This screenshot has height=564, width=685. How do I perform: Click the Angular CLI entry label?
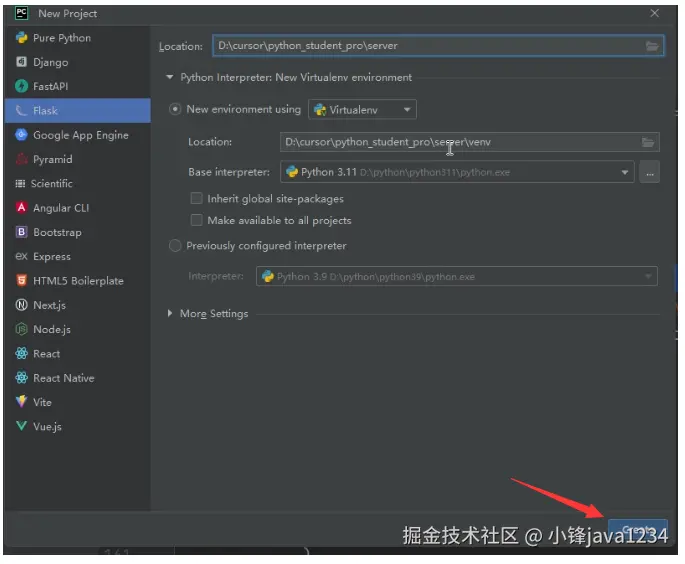(61, 208)
